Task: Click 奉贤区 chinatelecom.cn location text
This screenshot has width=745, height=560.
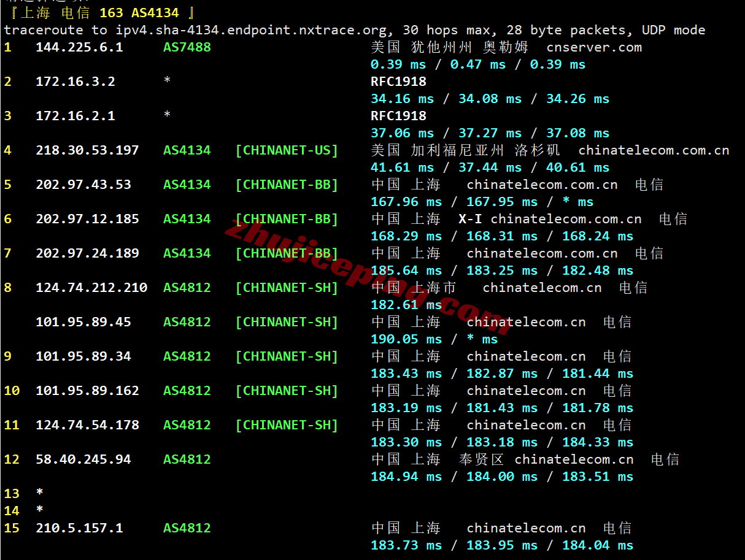Action: [x=546, y=459]
